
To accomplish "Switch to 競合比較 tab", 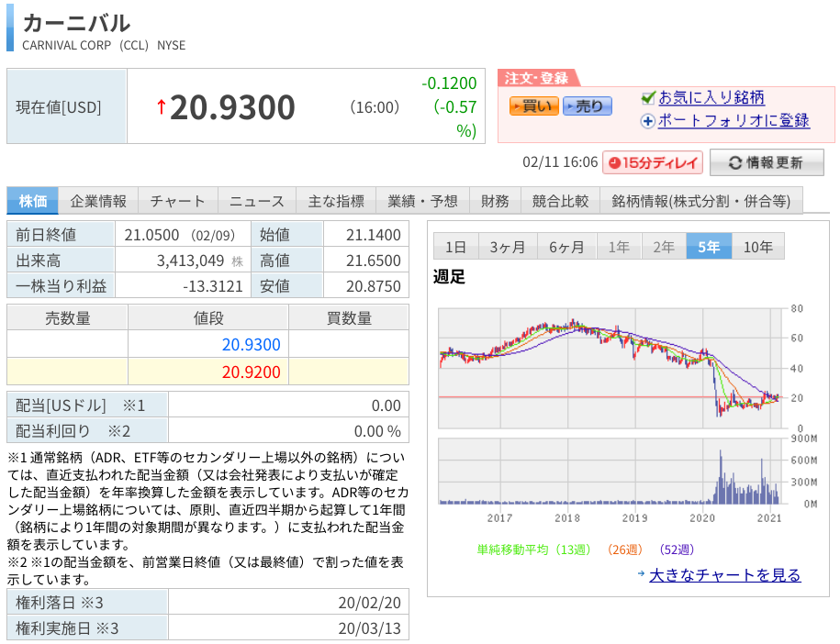I will pyautogui.click(x=560, y=201).
